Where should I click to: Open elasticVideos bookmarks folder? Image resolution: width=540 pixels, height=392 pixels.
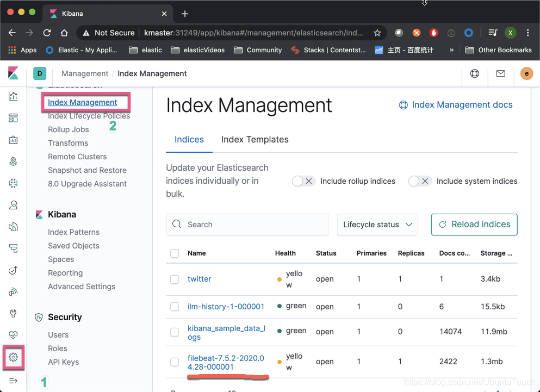pos(198,50)
